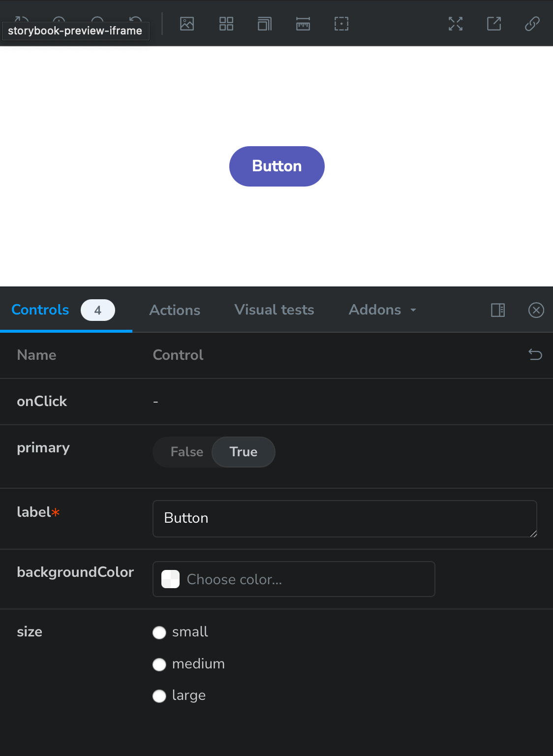
Task: Enable the measure ruler tool
Action: coord(303,24)
